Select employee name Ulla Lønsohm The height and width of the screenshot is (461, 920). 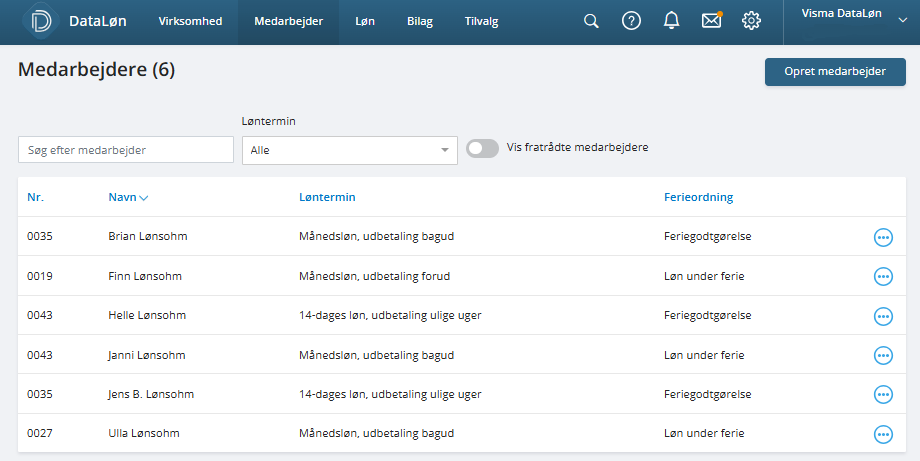[144, 433]
